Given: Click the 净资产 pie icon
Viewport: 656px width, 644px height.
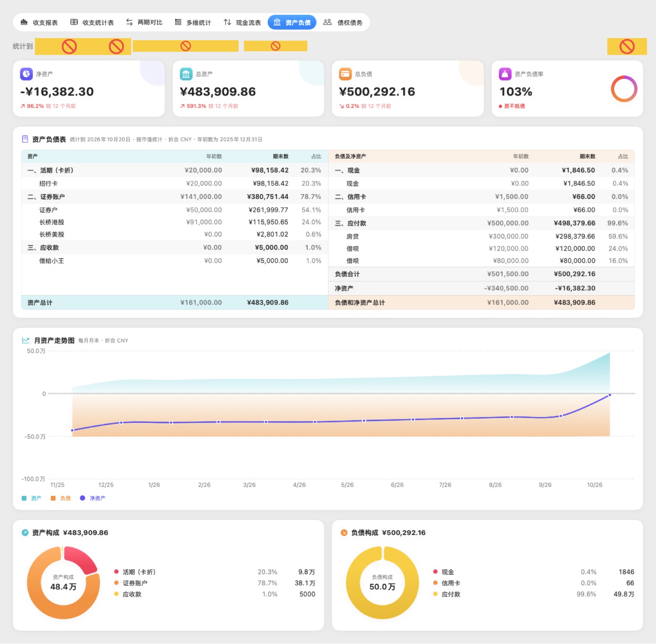Looking at the screenshot, I should click(x=26, y=74).
